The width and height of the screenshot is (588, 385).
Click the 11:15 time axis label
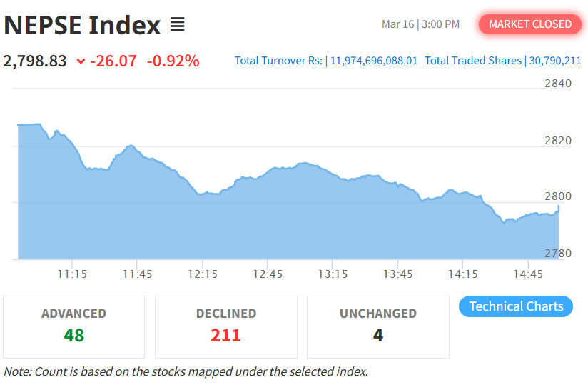tap(72, 274)
